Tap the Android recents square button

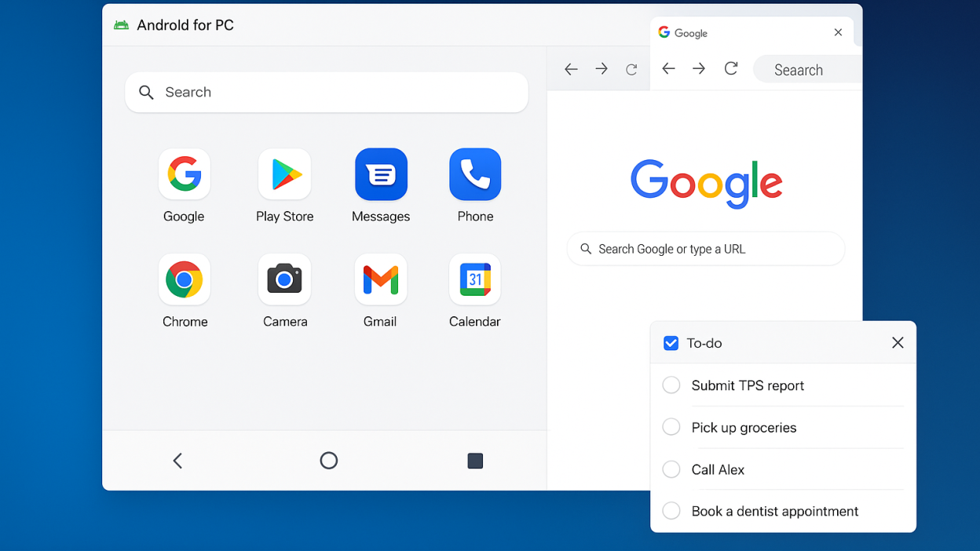point(475,461)
